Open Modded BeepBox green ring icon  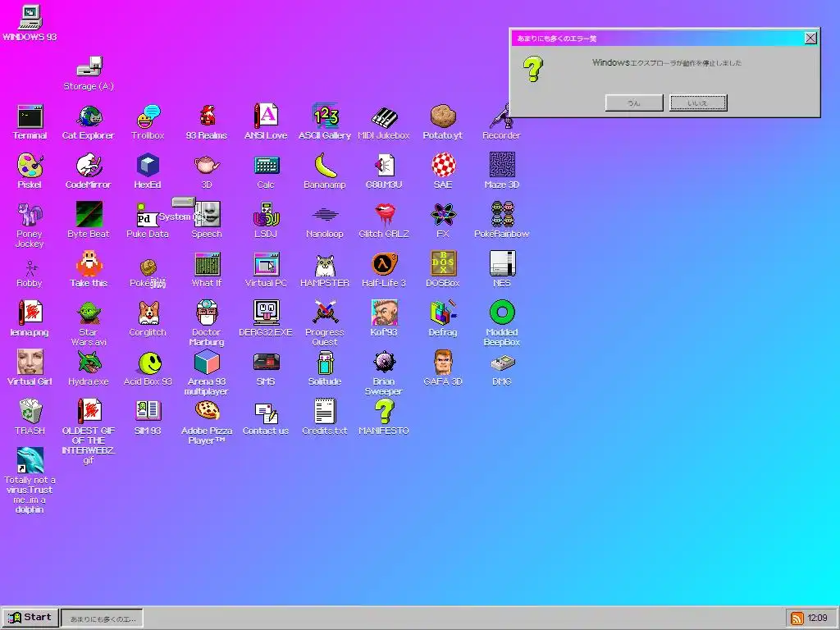[x=502, y=313]
